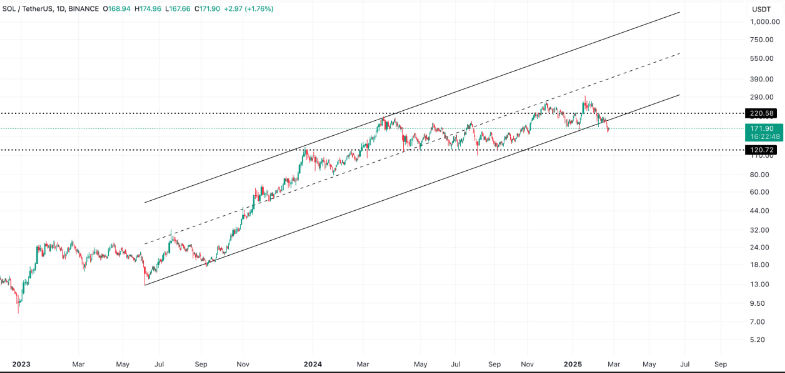This screenshot has width=785, height=373.
Task: Click the dotted horizontal line at 120.72
Action: (372, 150)
